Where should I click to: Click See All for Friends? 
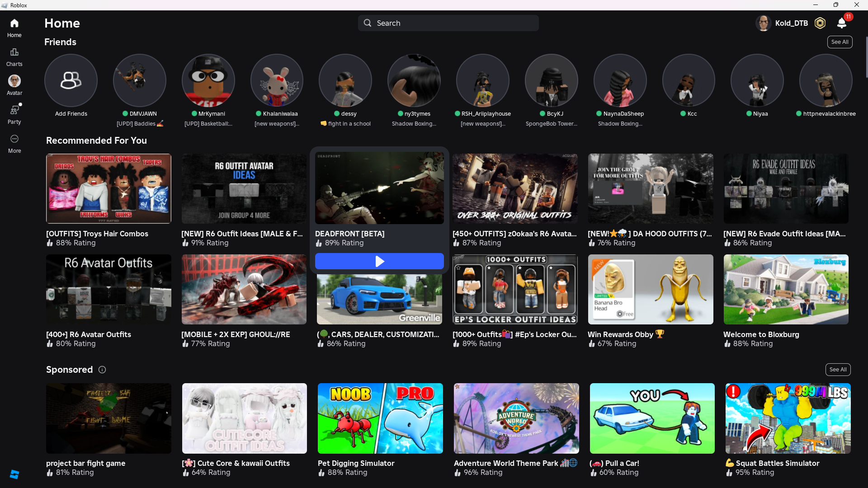point(840,42)
